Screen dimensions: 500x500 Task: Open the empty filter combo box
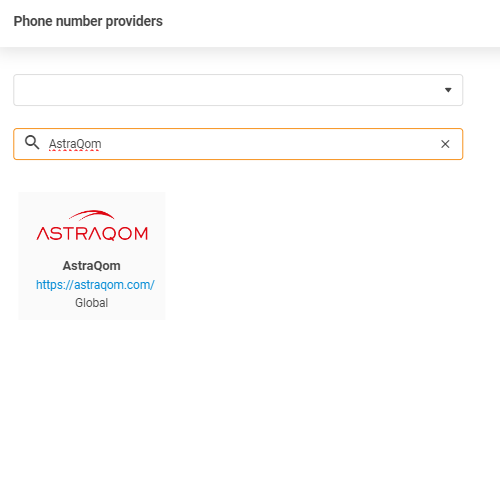[x=238, y=90]
